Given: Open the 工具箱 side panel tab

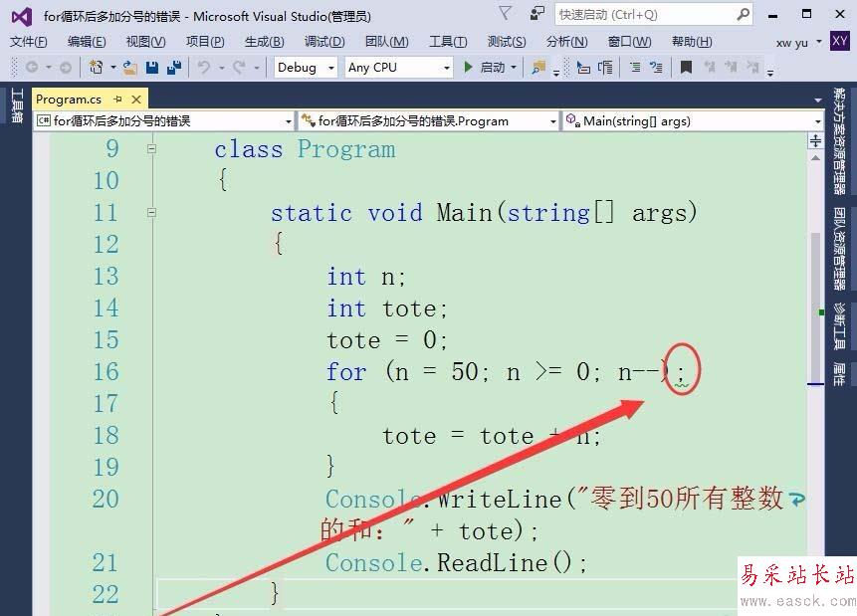Looking at the screenshot, I should 16,104.
